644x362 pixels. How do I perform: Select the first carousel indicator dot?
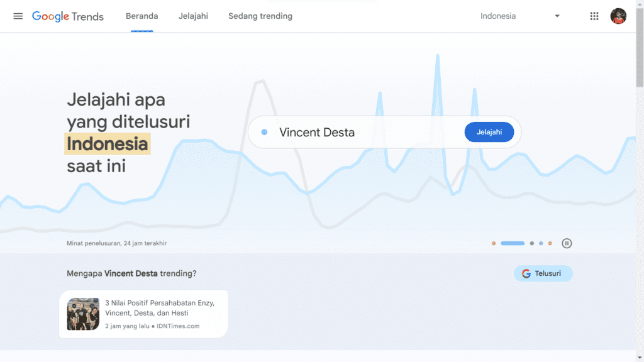493,243
